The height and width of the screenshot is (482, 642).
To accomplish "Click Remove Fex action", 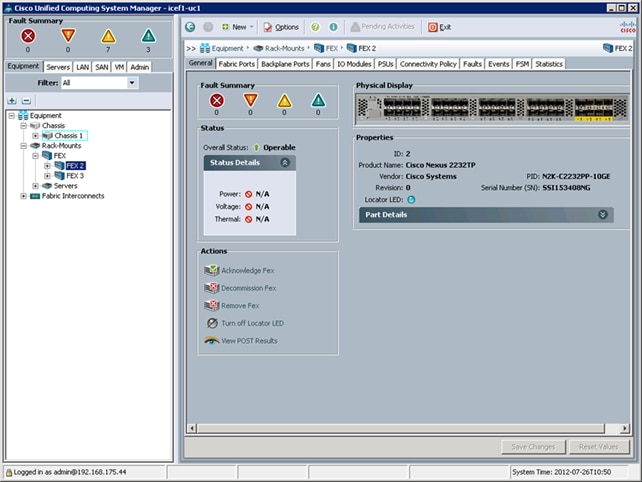I will [231, 305].
